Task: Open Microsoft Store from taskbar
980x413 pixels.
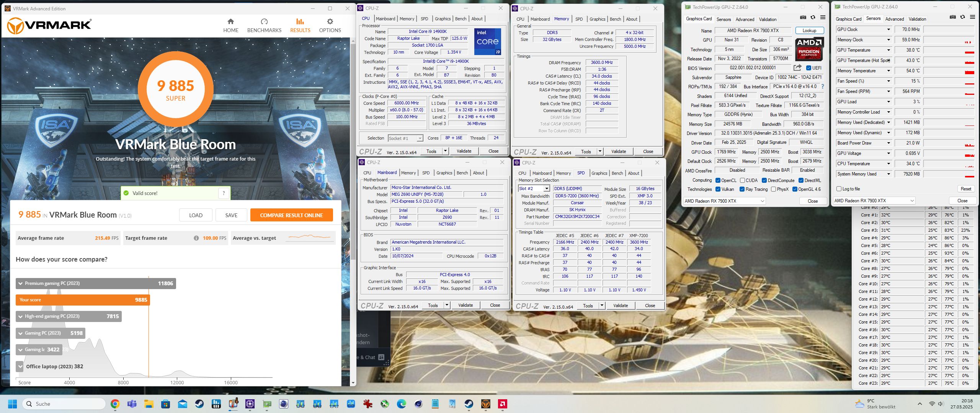Action: tap(165, 404)
